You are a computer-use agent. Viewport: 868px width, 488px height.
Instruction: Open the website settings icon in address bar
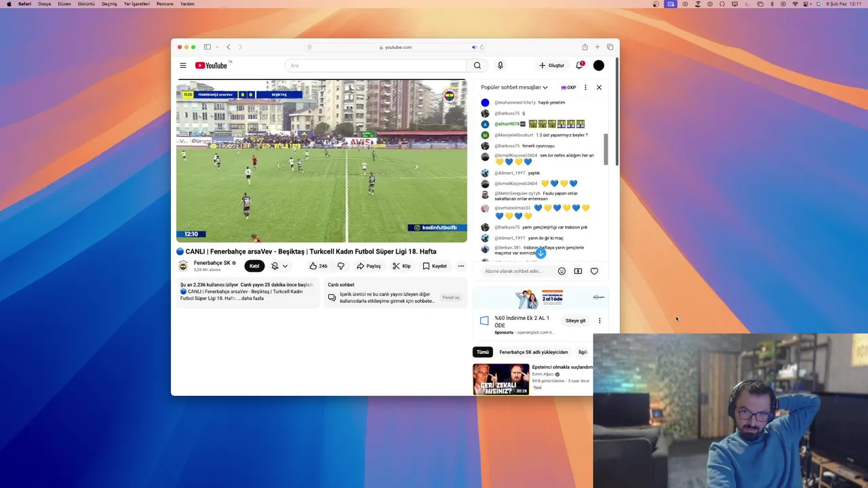tap(310, 47)
